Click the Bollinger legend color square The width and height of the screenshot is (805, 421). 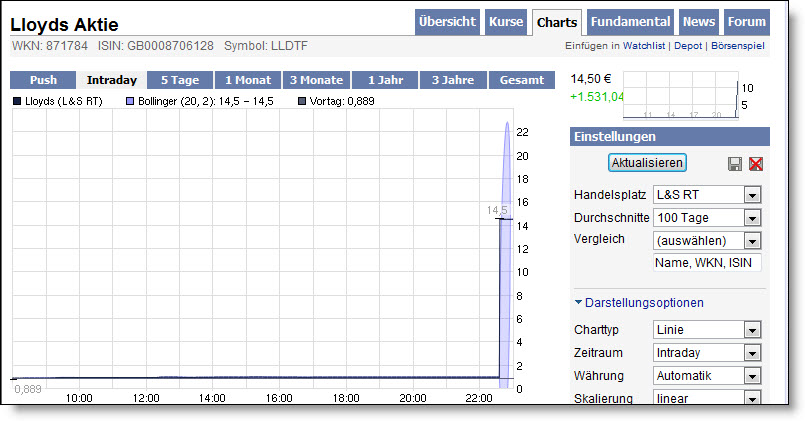point(130,101)
